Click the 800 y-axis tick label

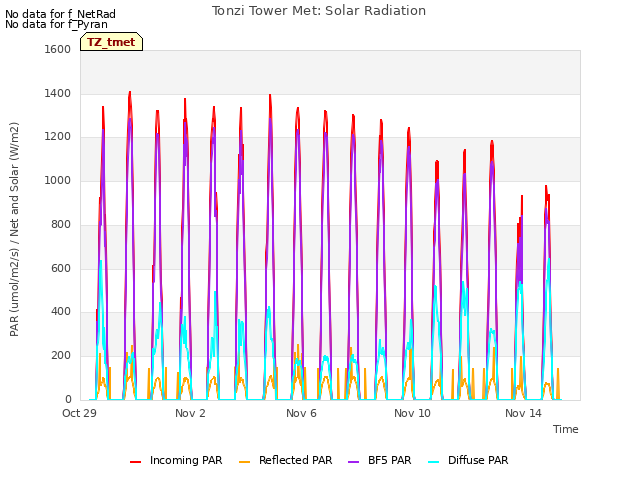pos(61,224)
